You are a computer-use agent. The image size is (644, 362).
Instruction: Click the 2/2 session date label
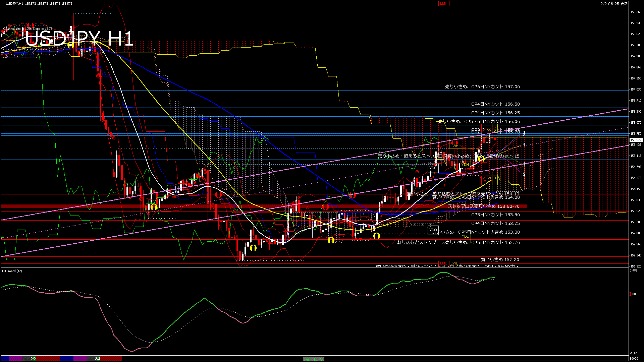click(33, 359)
